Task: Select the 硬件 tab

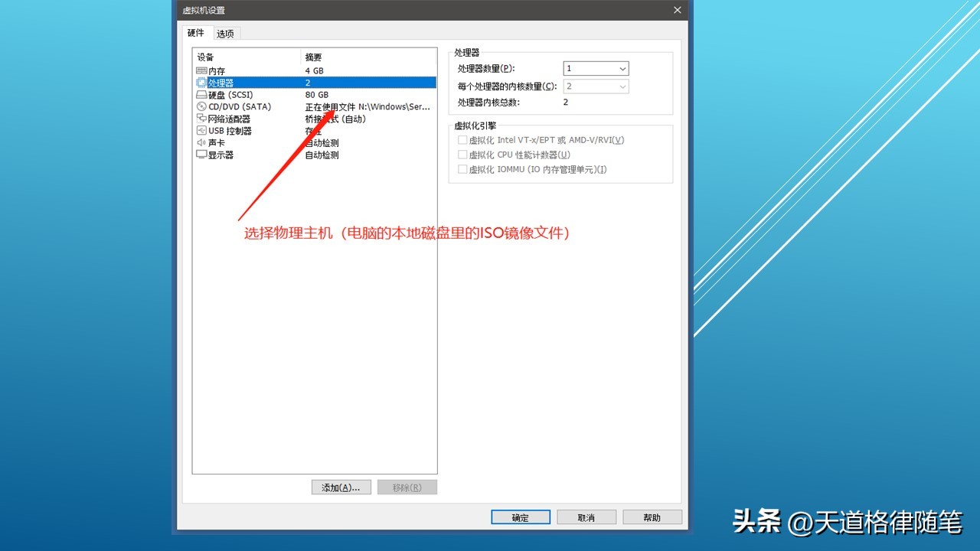Action: point(196,33)
